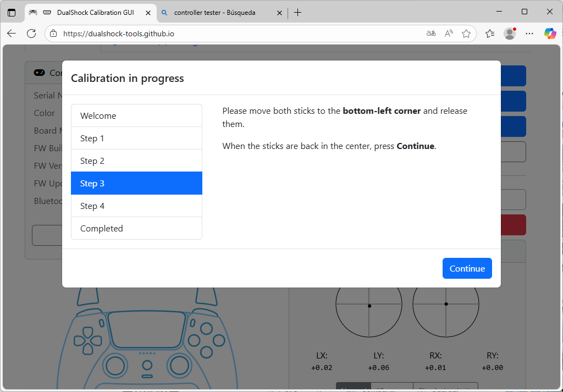Close the controller tester tab
Viewport: 563px width, 392px height.
tap(279, 13)
